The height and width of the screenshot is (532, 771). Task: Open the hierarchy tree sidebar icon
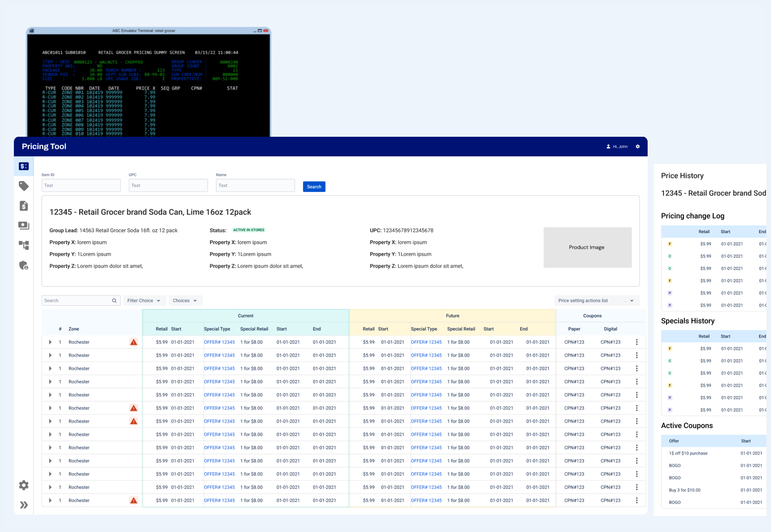click(24, 245)
